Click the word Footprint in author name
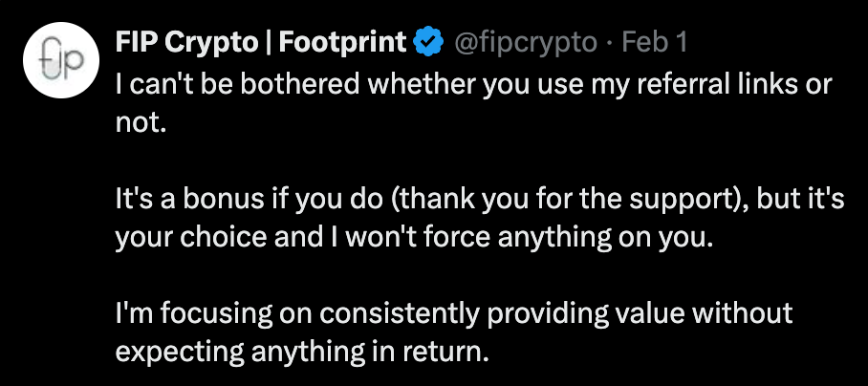Screen dimensions: 868x386 [342, 43]
